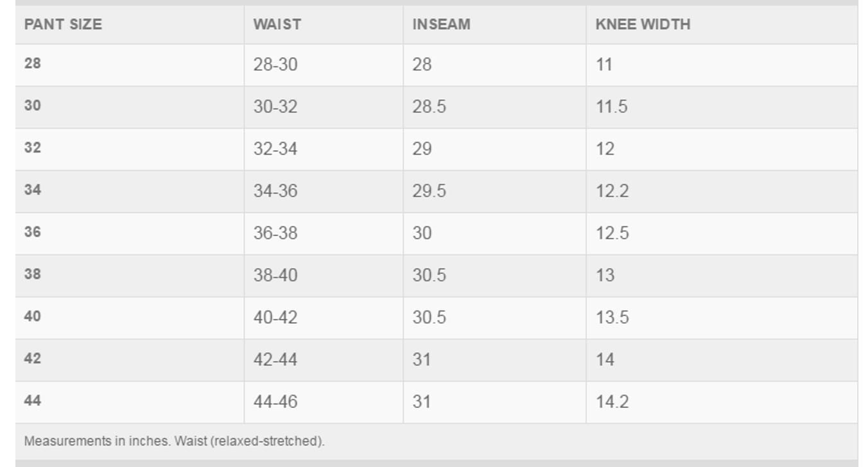Click the INSEAM column header
The height and width of the screenshot is (467, 868).
pos(441,24)
